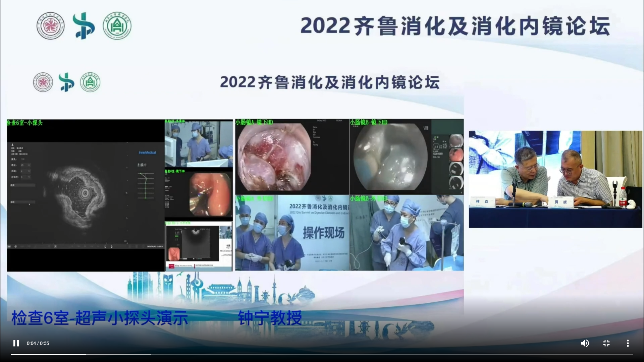Screen dimensions: 644x362
Task: Click the panelists camera feed
Action: pyautogui.click(x=555, y=179)
